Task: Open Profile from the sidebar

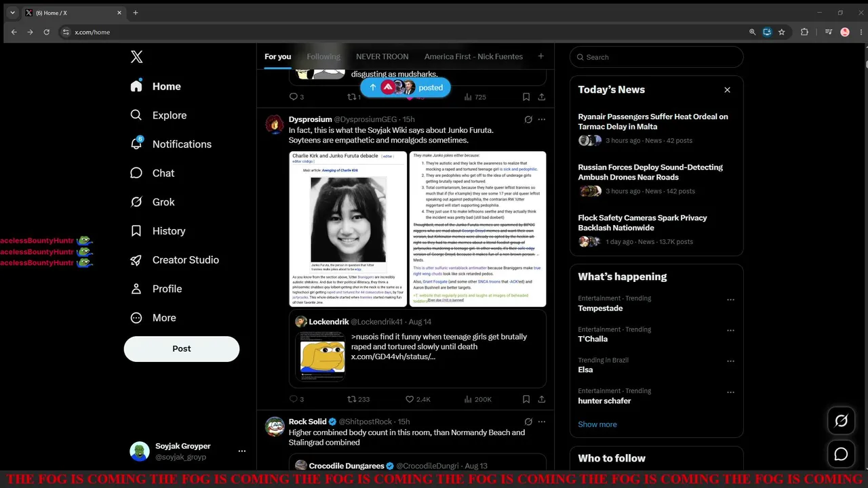Action: coord(157,289)
